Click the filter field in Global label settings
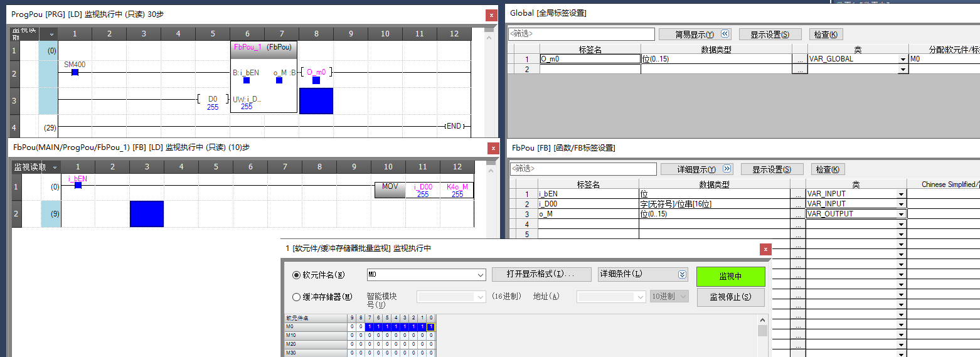Viewport: 980px width, 357px height. tap(581, 35)
